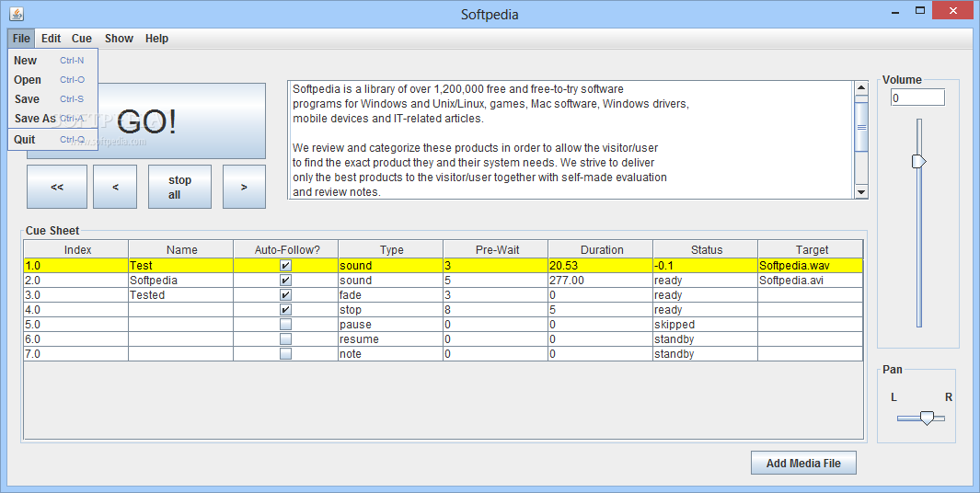The width and height of the screenshot is (980, 493).
Task: Open the File menu
Action: (21, 38)
